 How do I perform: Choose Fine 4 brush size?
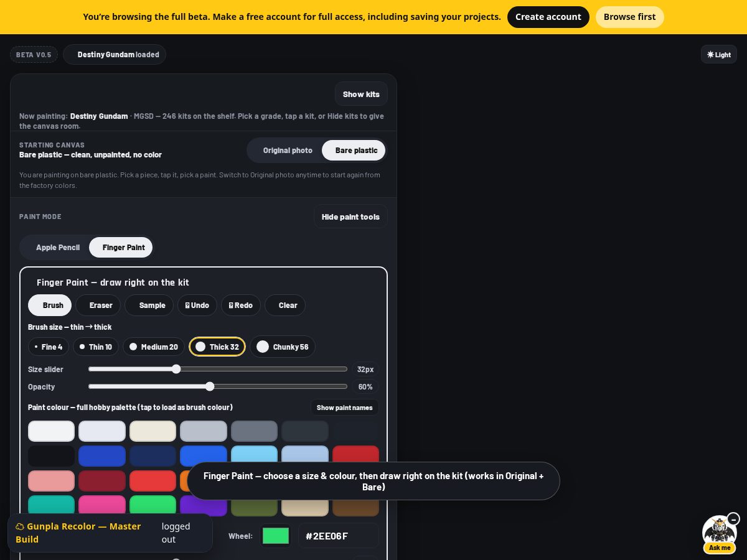49,347
